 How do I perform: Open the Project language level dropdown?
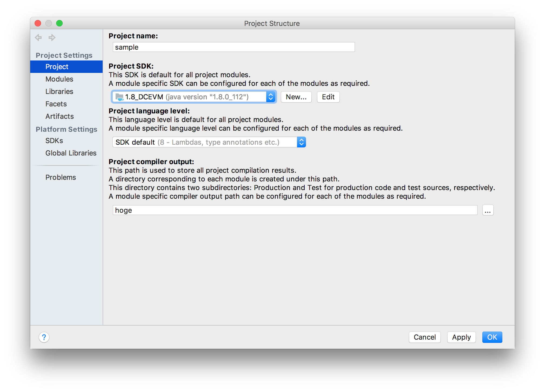[x=302, y=142]
